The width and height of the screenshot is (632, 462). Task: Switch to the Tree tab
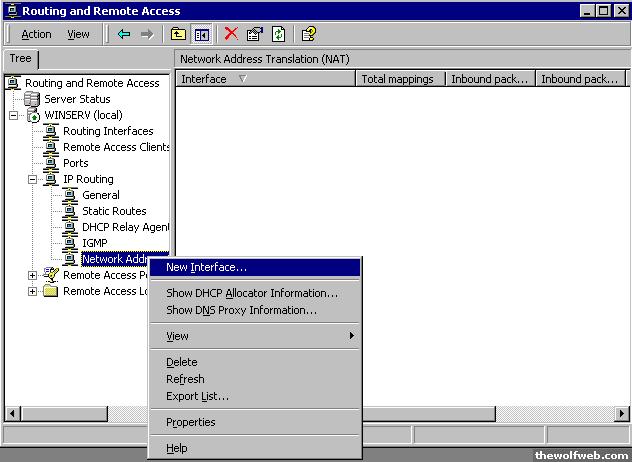pos(20,59)
